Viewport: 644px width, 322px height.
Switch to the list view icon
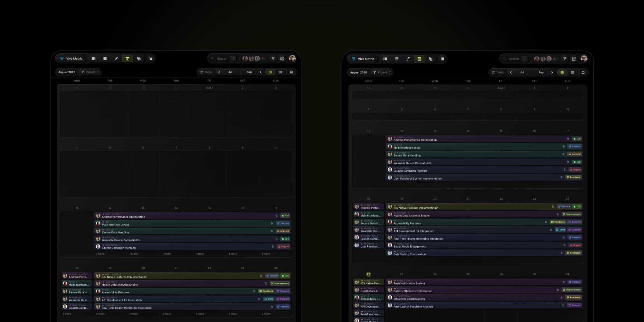[x=105, y=58]
